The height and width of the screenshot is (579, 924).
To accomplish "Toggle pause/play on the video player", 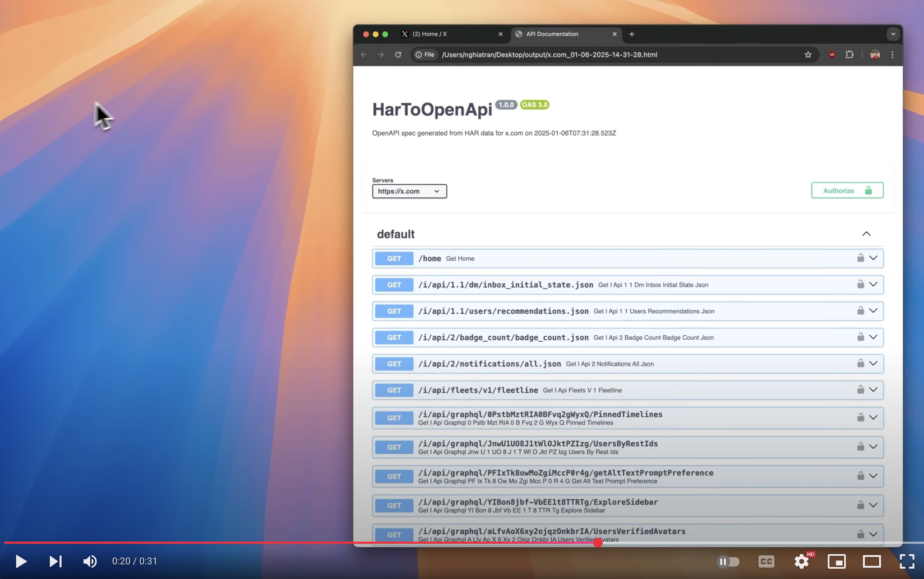I will pos(21,560).
